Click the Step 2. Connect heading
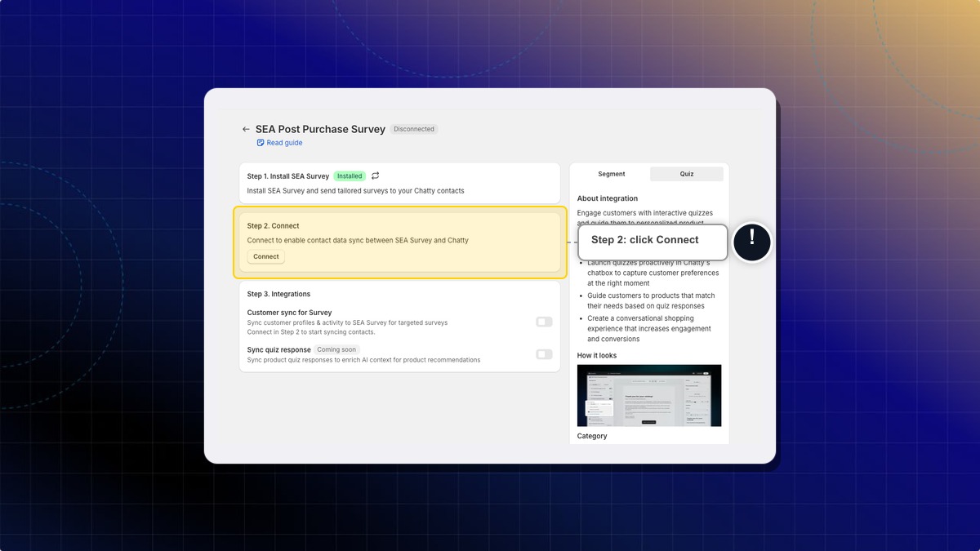This screenshot has width=980, height=551. pos(274,226)
